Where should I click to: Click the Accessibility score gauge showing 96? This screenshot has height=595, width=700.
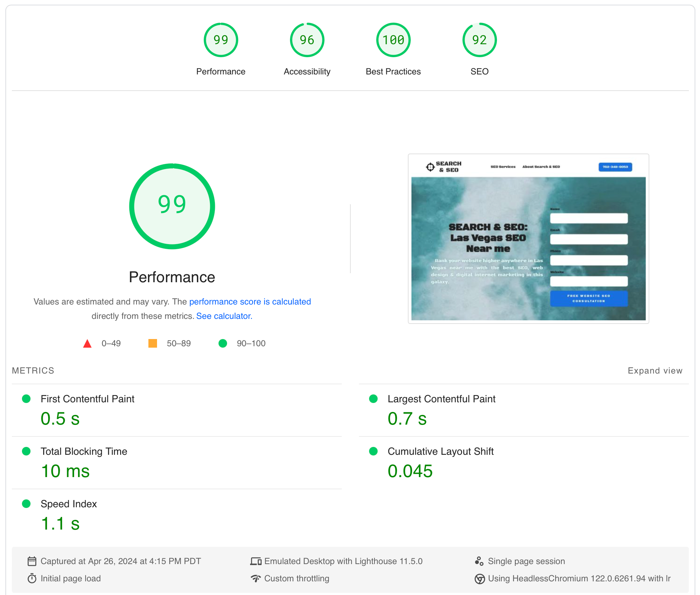pyautogui.click(x=307, y=40)
